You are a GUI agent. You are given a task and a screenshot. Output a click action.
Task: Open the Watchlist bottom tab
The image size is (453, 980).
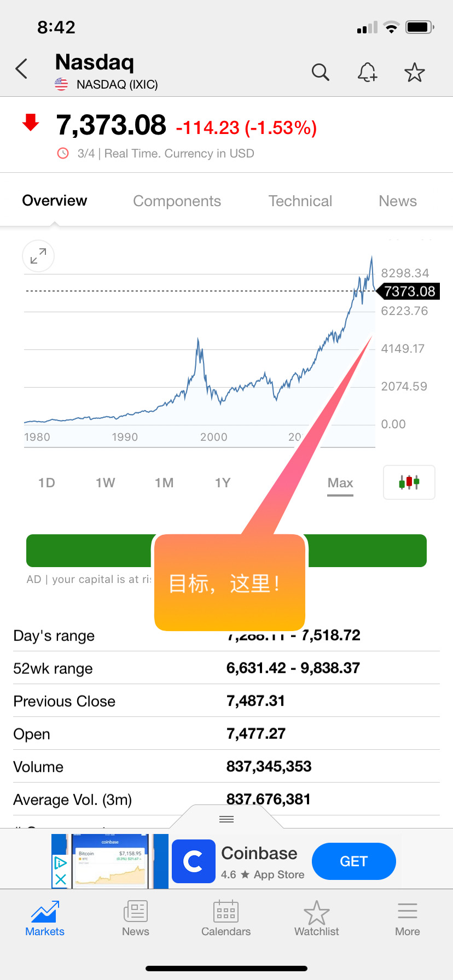click(x=317, y=919)
